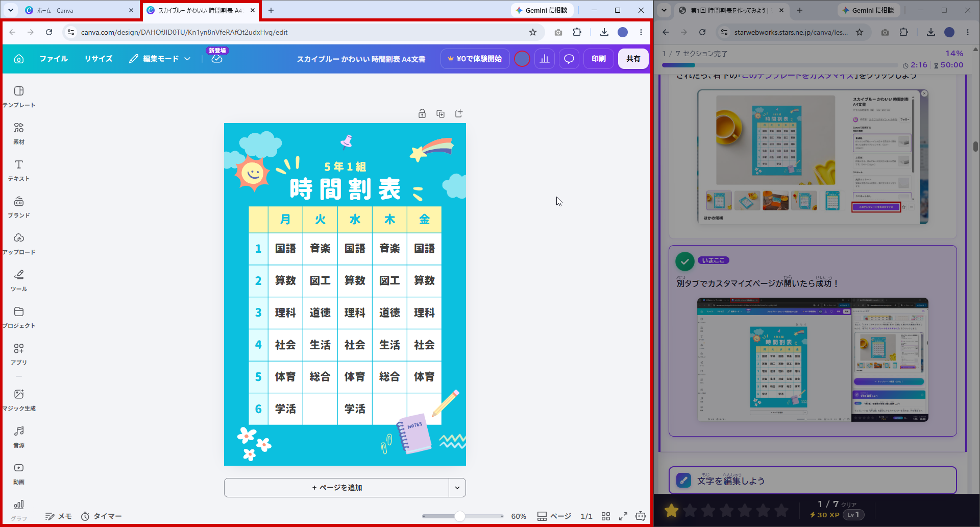Open the ファイル menu
The image size is (980, 527).
coord(54,59)
